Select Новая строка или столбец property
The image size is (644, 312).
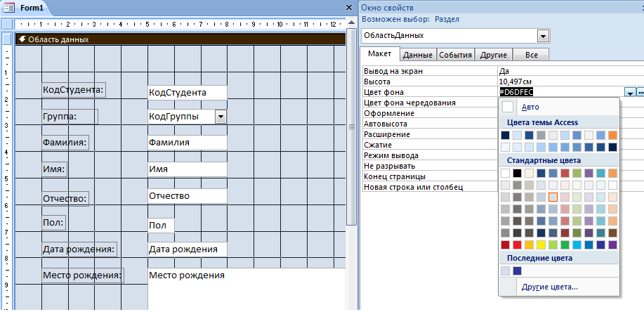pyautogui.click(x=430, y=188)
